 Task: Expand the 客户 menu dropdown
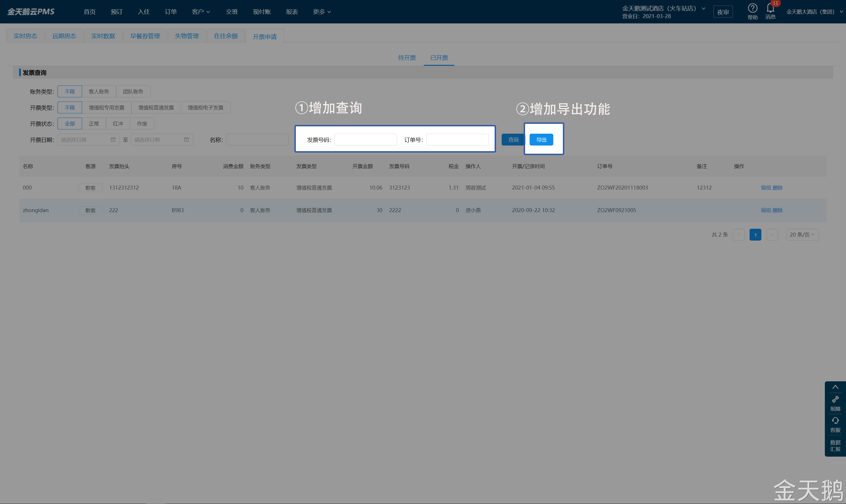click(201, 12)
